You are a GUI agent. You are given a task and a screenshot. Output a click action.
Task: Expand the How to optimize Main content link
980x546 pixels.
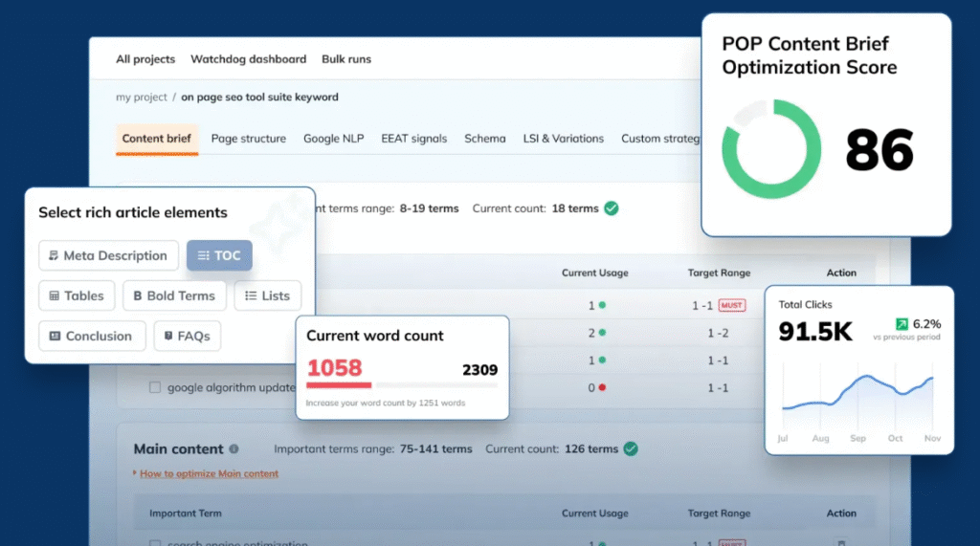click(x=208, y=473)
